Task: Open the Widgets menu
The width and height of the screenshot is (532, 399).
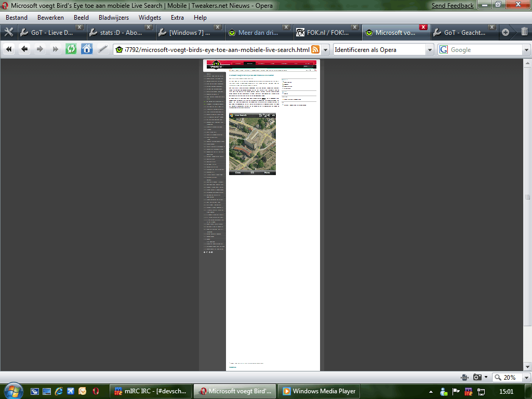Action: pyautogui.click(x=150, y=18)
